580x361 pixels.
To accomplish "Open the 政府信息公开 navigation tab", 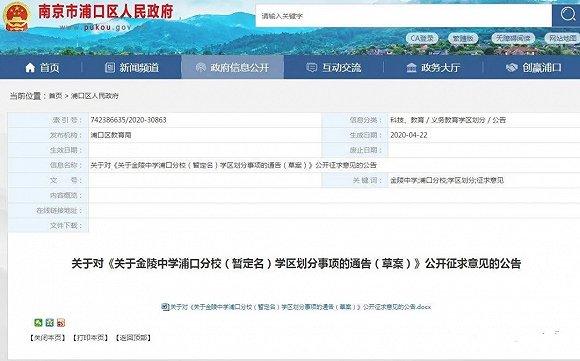I will [233, 67].
